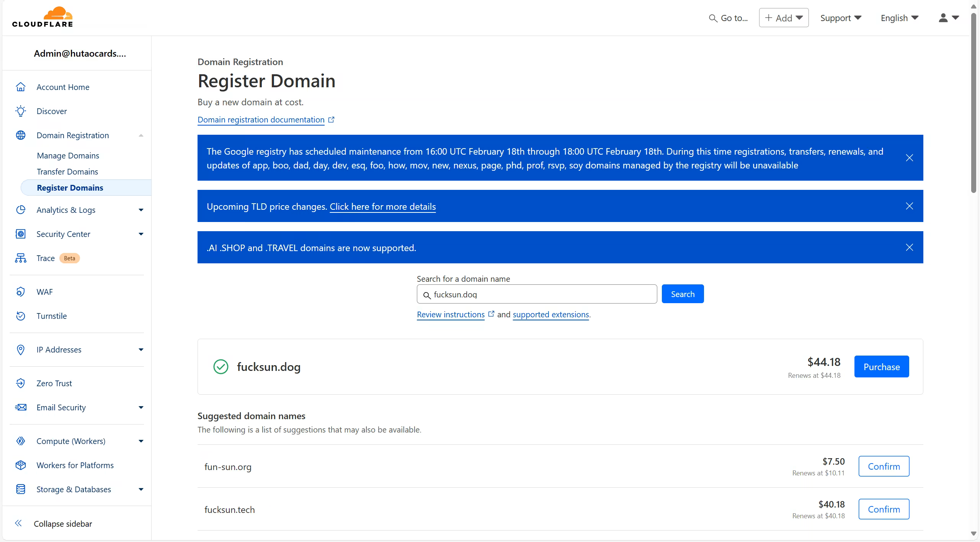Open the English language dropdown
Viewport: 980px width, 542px height.
tap(899, 18)
